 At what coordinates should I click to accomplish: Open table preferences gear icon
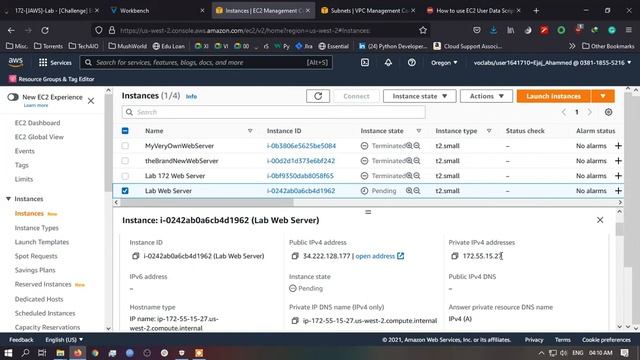(x=608, y=112)
